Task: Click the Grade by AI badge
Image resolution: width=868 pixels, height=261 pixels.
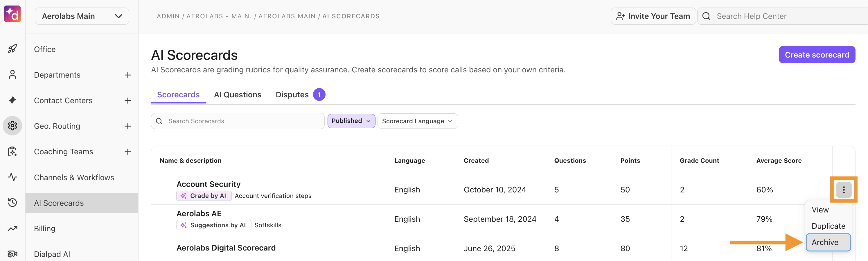Action: 204,196
